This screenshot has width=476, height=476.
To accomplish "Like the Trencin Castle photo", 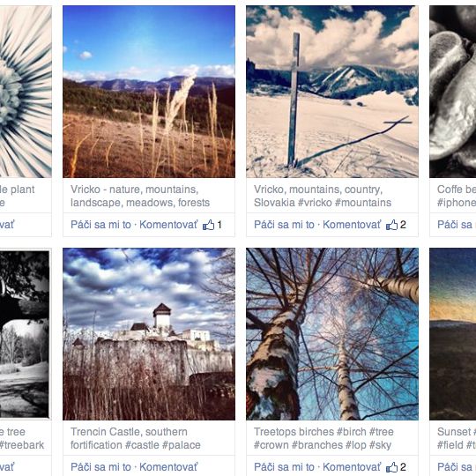I will point(100,467).
